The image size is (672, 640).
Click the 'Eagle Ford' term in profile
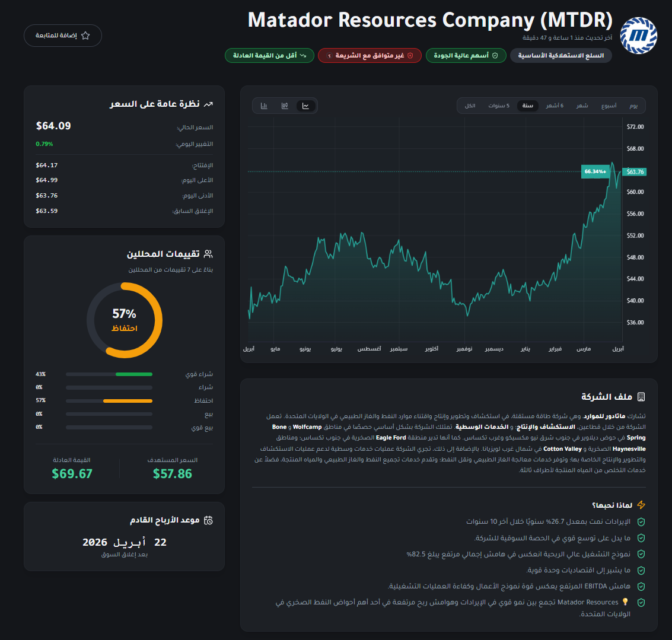point(391,438)
